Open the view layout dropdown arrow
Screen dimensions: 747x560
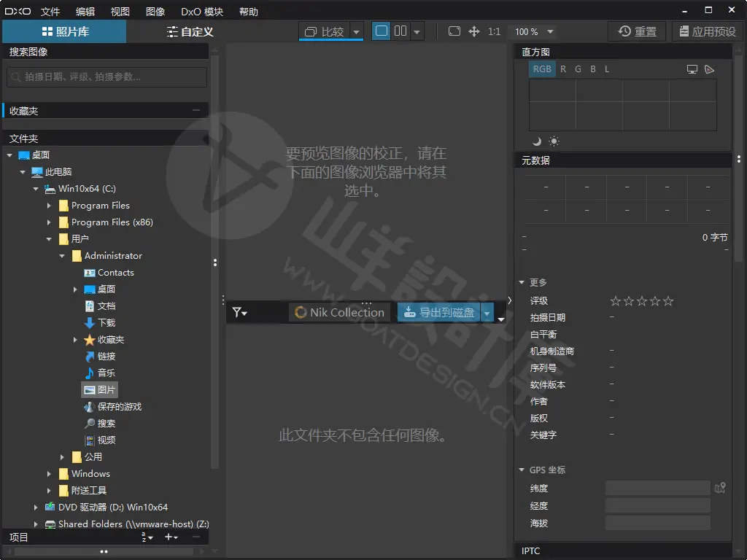[417, 32]
